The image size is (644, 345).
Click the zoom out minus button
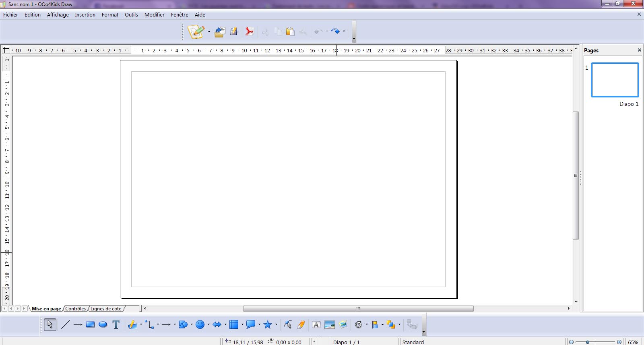tap(571, 342)
